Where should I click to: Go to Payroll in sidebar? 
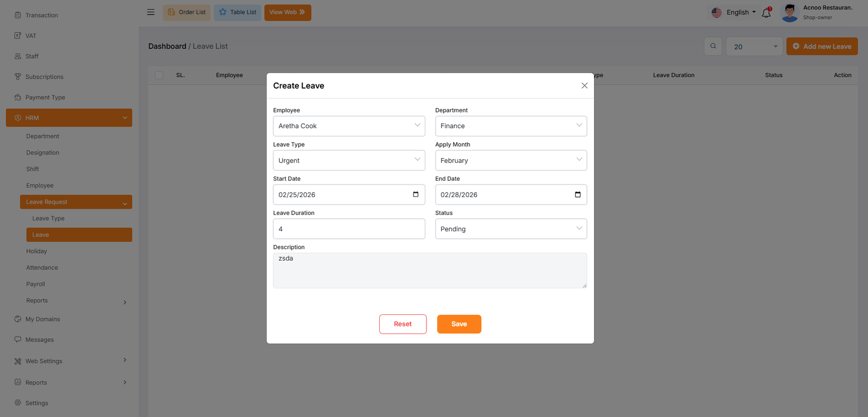point(36,284)
